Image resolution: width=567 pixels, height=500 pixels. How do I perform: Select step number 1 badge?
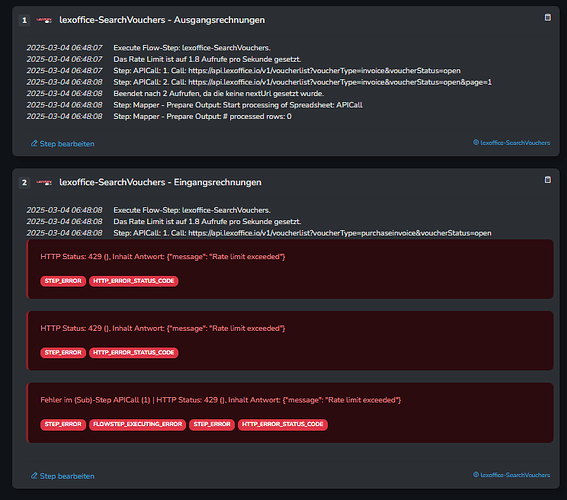pos(24,20)
